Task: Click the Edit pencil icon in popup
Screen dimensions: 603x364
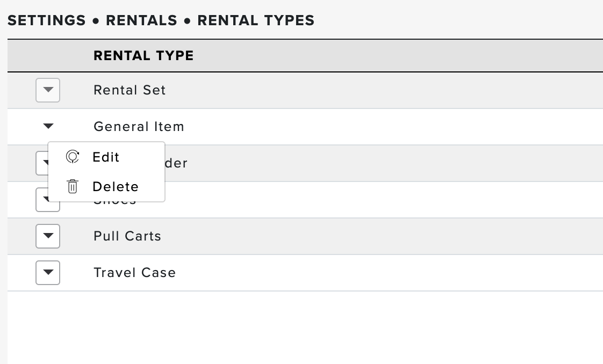Action: pyautogui.click(x=73, y=157)
